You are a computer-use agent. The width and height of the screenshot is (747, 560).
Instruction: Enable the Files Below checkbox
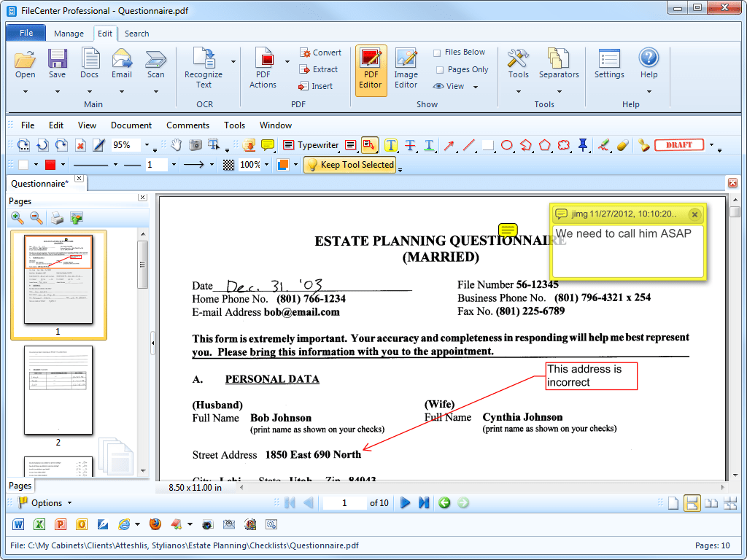tap(437, 52)
